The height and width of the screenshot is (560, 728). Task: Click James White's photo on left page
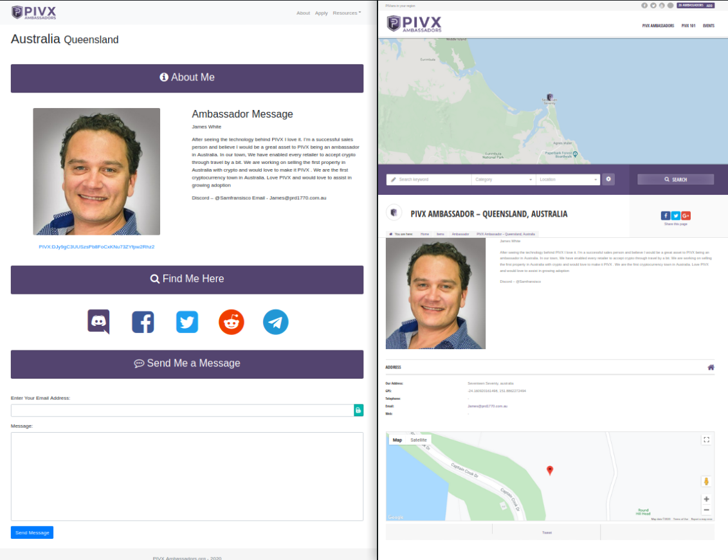pyautogui.click(x=96, y=171)
